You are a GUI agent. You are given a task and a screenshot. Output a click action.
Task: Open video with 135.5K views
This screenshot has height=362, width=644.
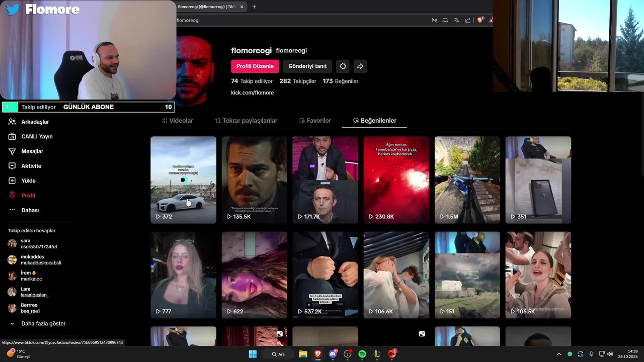(254, 180)
